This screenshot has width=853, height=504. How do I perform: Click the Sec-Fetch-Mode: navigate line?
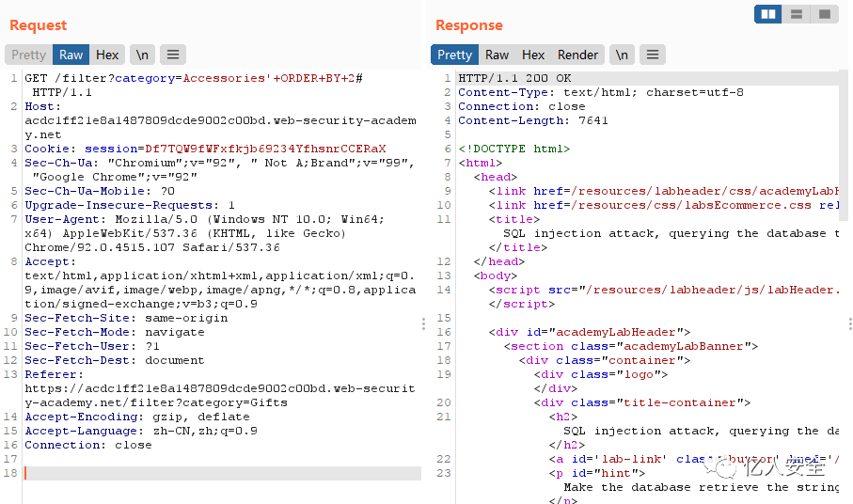pyautogui.click(x=115, y=333)
